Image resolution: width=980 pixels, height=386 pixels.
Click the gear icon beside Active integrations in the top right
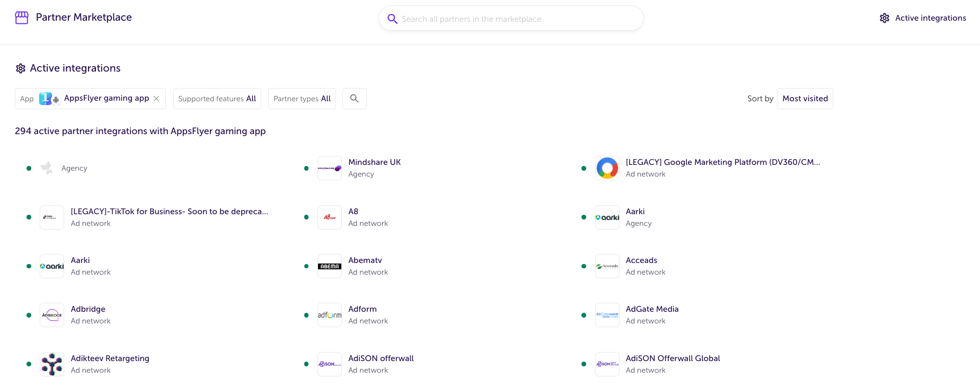pos(885,18)
